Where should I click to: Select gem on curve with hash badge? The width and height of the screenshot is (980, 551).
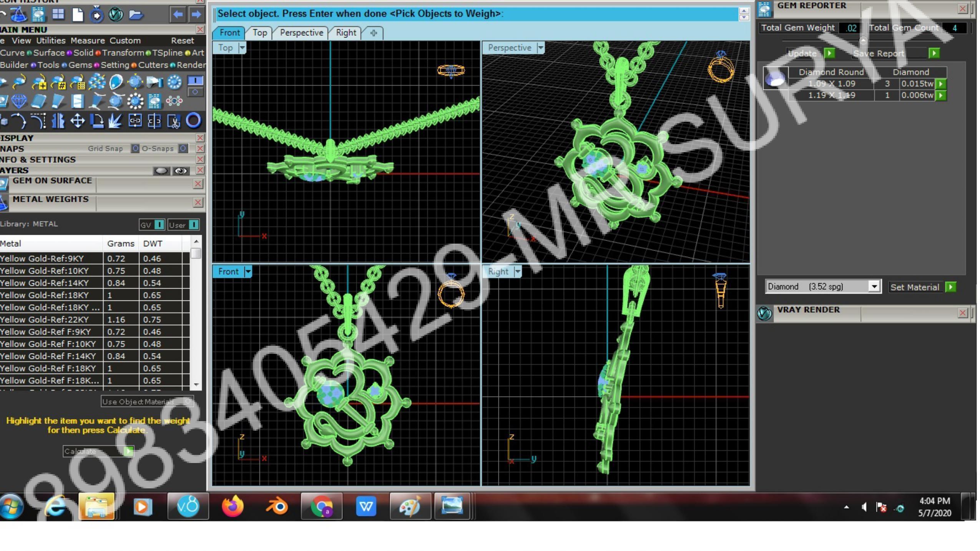coord(58,82)
